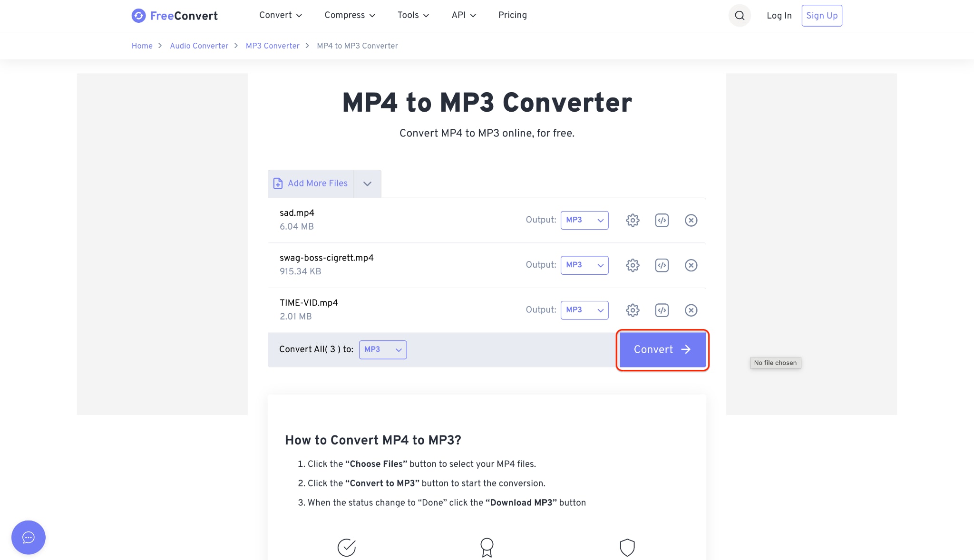Click the TIME-VID.mp4 file name
Screen dimensions: 974x560
(309, 303)
